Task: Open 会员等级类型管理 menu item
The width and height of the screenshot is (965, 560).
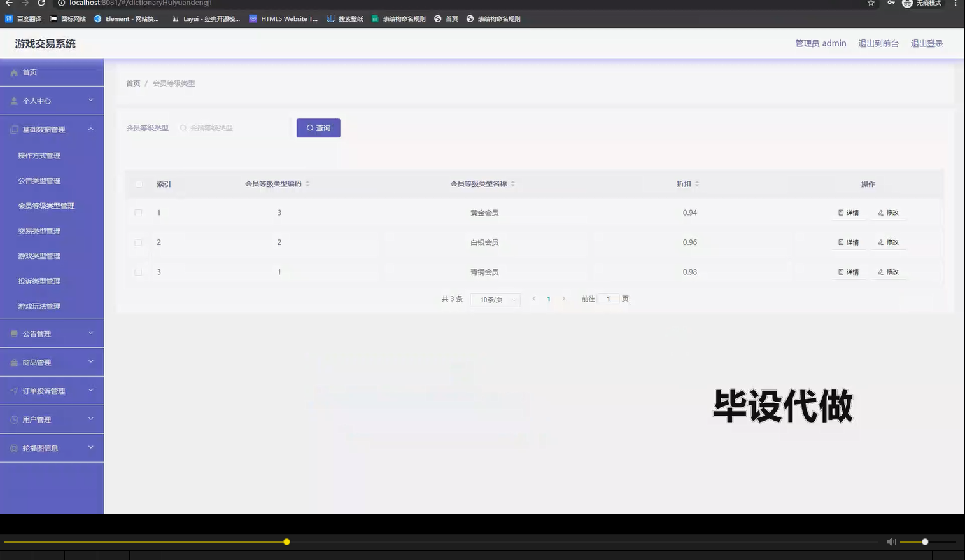Action: (x=52, y=206)
